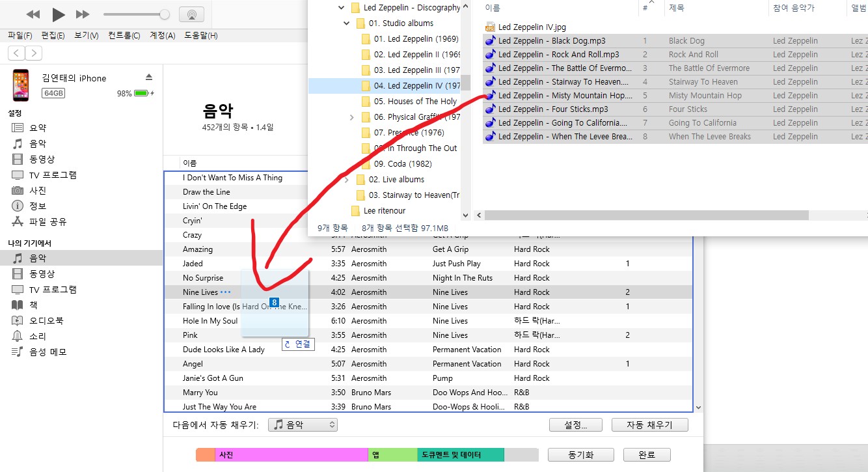This screenshot has width=868, height=472.
Task: Collapse the Led Zeppelin - Discography folder
Action: point(342,8)
